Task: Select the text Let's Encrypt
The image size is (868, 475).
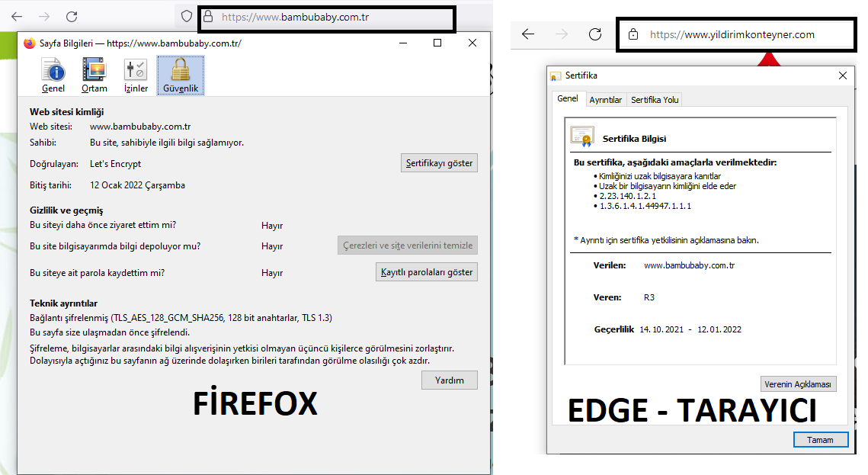Action: click(x=115, y=164)
